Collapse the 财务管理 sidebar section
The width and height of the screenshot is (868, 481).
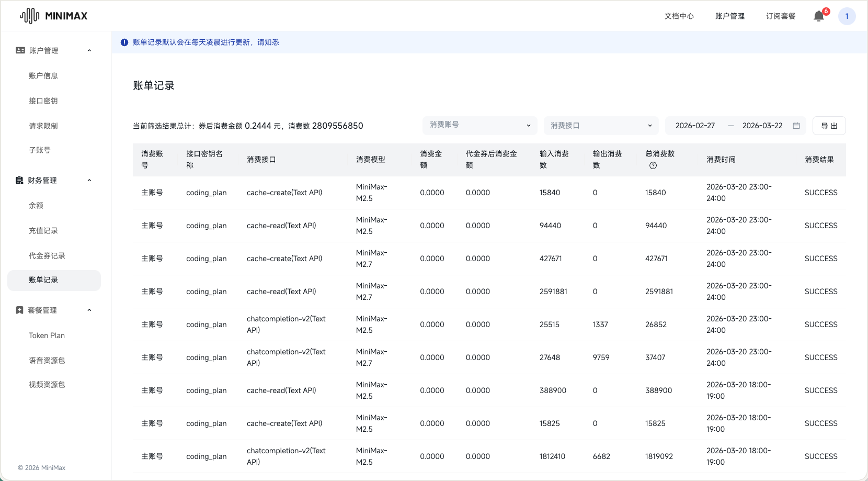coord(89,180)
